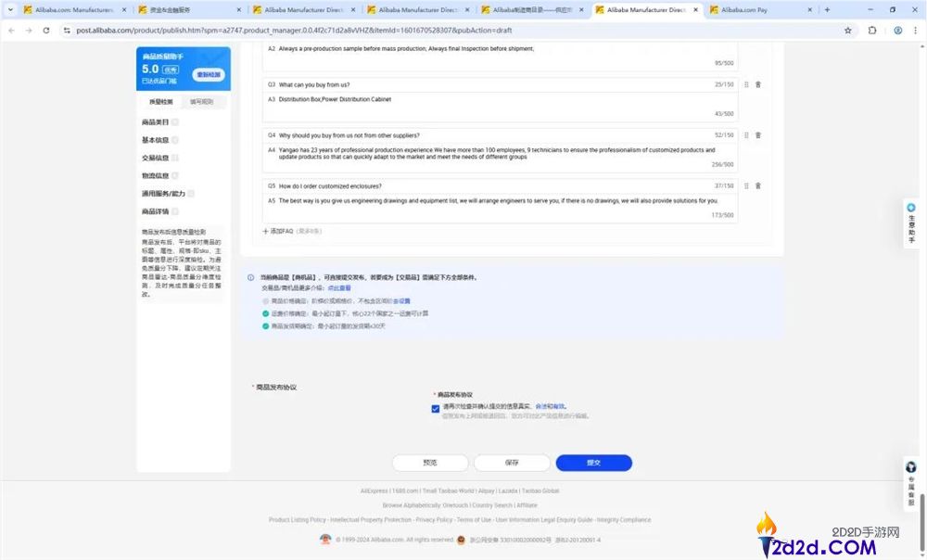Open the 生意助手 assistant panel on right edge

coord(910,221)
